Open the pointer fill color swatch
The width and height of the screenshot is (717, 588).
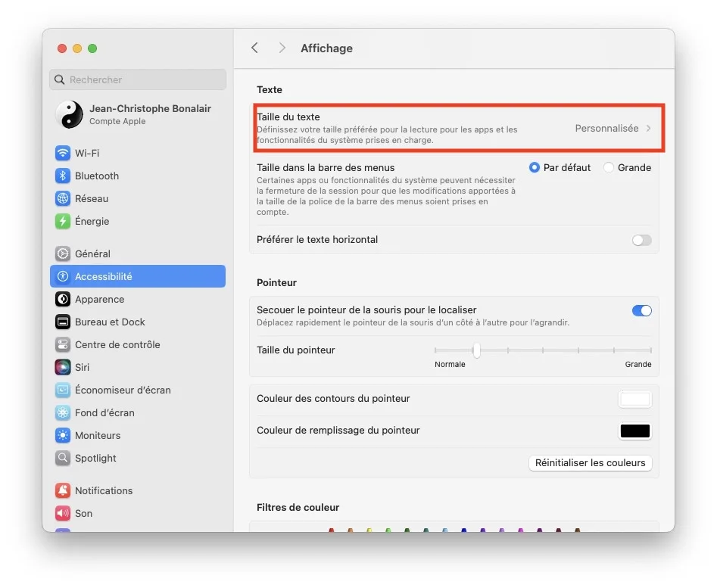pyautogui.click(x=635, y=431)
